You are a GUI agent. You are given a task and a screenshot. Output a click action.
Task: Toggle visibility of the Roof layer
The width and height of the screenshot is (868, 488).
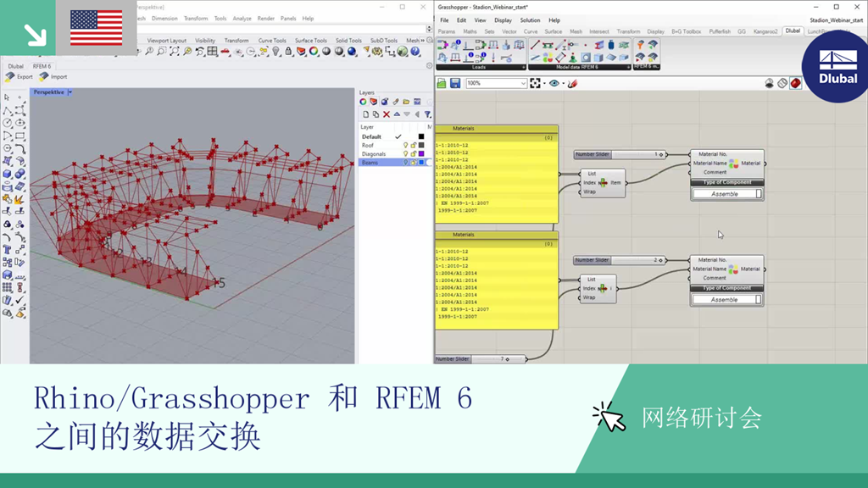point(406,145)
